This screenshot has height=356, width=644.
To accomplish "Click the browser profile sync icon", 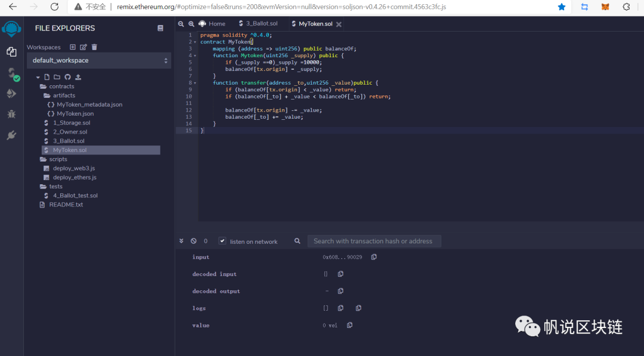I will tap(584, 7).
